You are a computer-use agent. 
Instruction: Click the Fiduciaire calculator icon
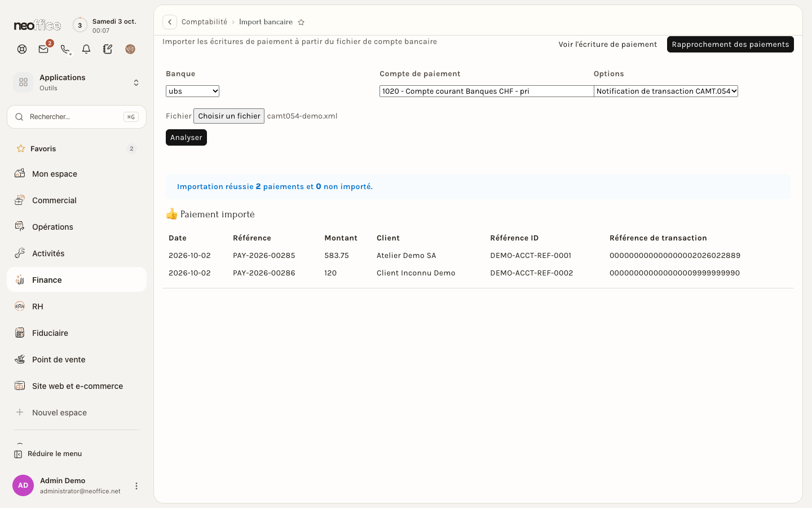(20, 332)
